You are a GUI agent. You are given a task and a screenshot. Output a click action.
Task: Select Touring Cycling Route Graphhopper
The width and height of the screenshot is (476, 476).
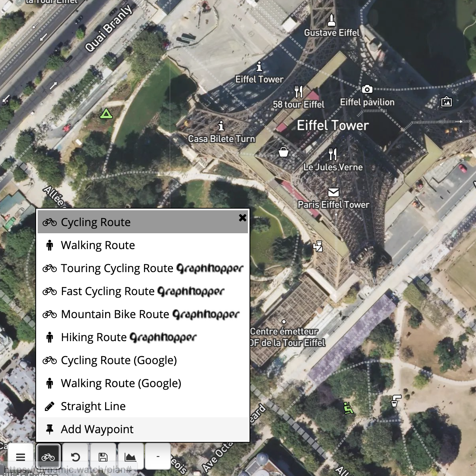(x=143, y=269)
